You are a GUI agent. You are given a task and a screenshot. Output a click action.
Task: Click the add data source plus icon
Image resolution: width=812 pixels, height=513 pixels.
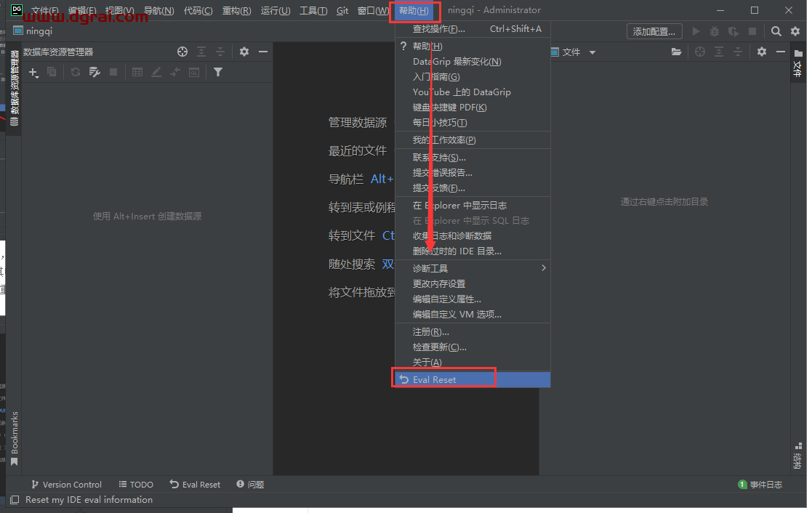[x=33, y=73]
